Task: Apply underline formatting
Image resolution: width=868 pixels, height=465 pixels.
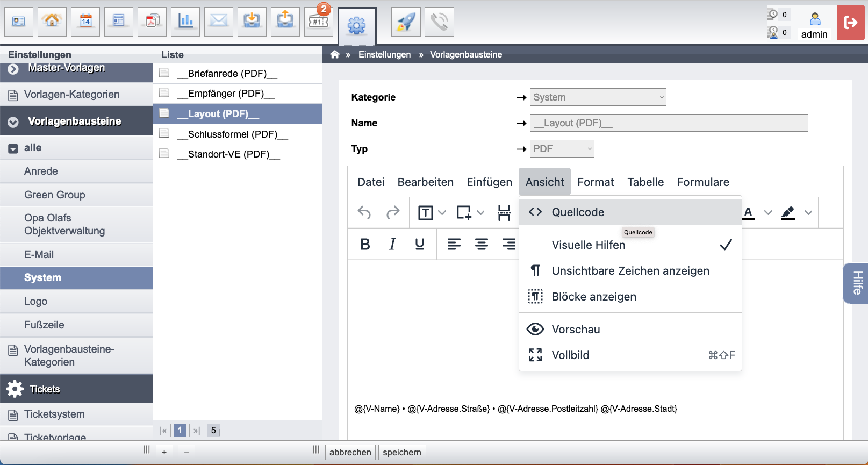Action: pyautogui.click(x=420, y=244)
